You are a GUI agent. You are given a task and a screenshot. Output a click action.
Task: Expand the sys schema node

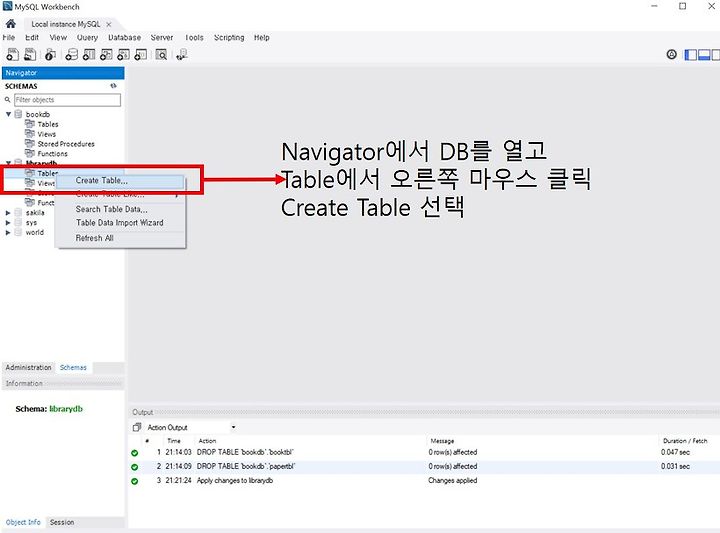pyautogui.click(x=8, y=223)
